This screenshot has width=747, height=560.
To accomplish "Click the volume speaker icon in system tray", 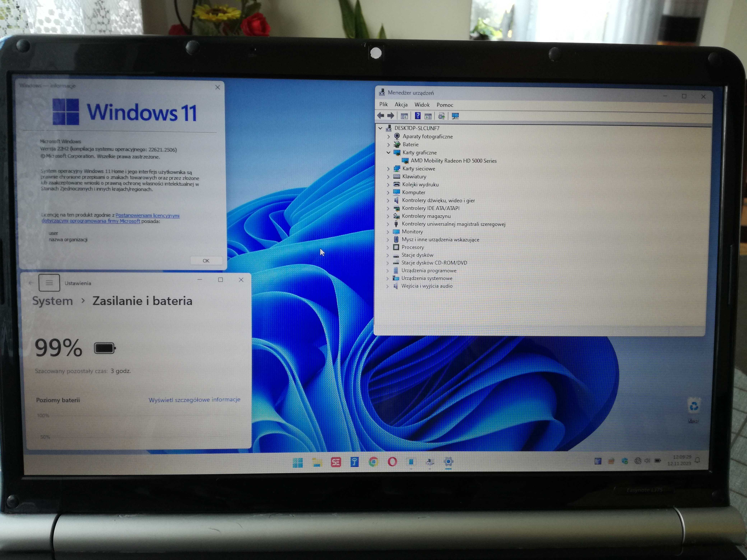I will point(647,461).
